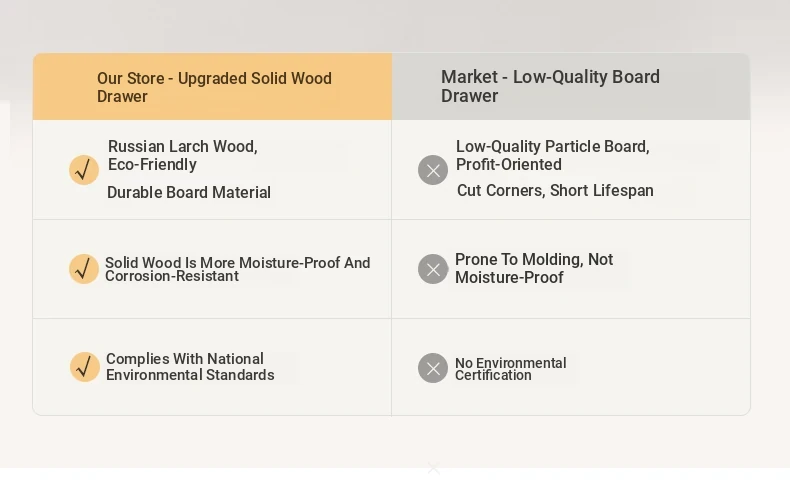The width and height of the screenshot is (790, 504).
Task: Click the checkmark icon beside Solid Wood Moisture-Proof
Action: coord(84,269)
